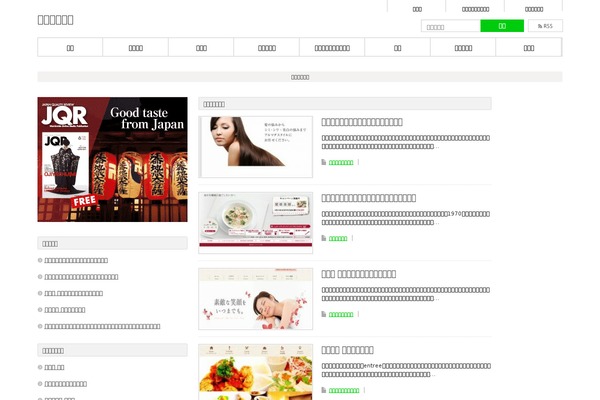Select sixth item in main navigation bar
The width and height of the screenshot is (600, 400).
tap(398, 47)
